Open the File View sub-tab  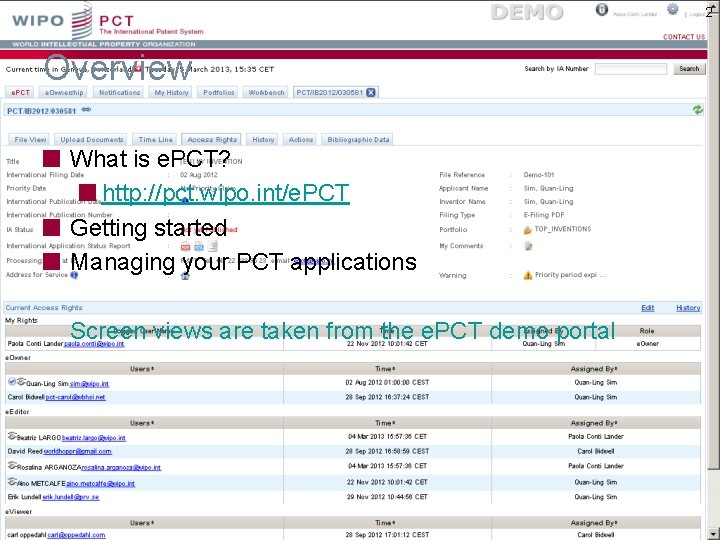click(x=30, y=140)
